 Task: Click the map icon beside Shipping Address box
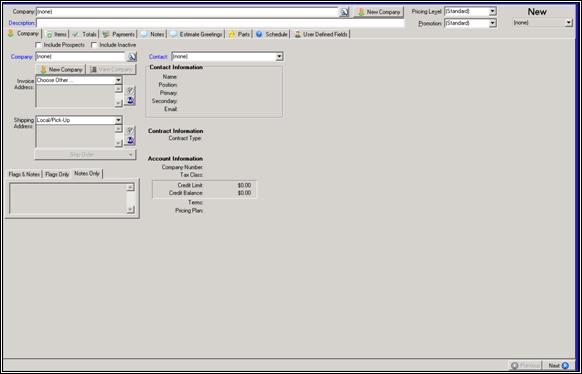pyautogui.click(x=130, y=140)
